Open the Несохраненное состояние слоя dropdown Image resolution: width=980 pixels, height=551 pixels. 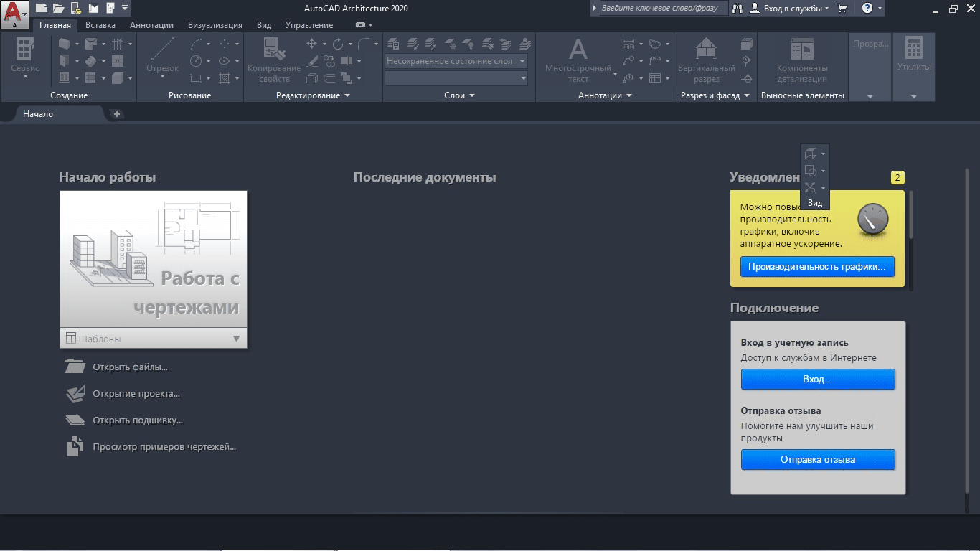456,61
